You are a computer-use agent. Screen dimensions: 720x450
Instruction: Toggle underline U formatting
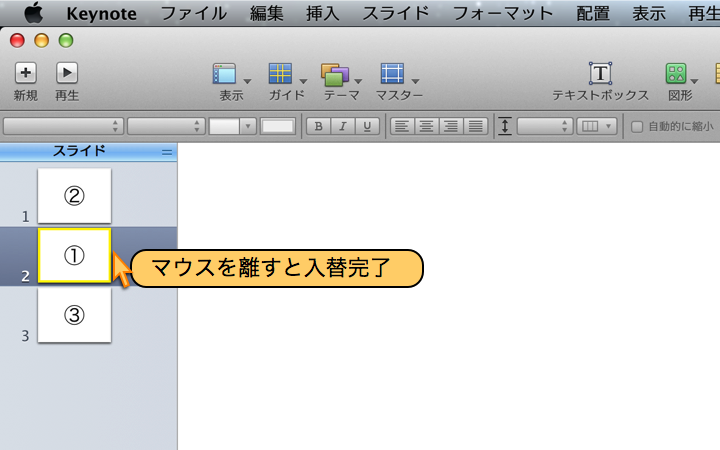[367, 126]
